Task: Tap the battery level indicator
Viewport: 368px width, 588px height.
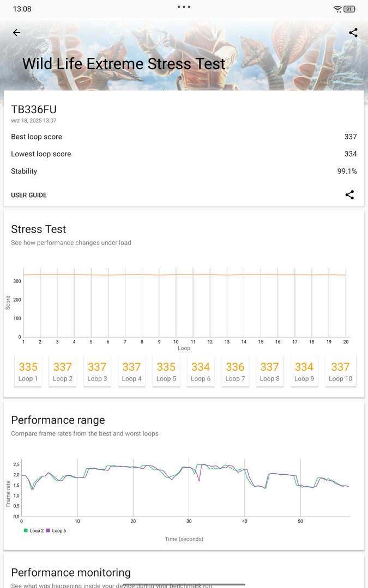Action: [x=350, y=9]
